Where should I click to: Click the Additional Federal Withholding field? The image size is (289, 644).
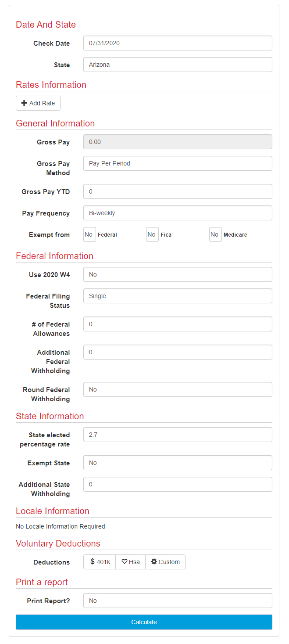coord(178,352)
